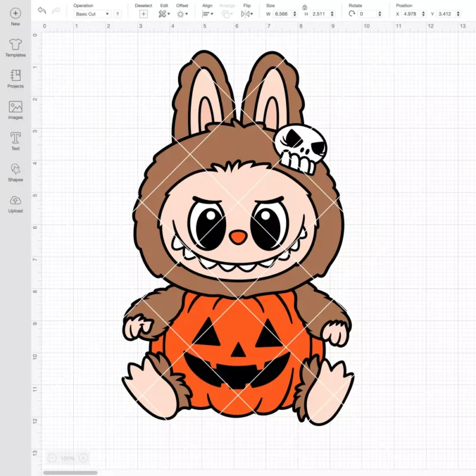The width and height of the screenshot is (476, 476).
Task: Expand the Edit dropdown arrow
Action: point(169,14)
